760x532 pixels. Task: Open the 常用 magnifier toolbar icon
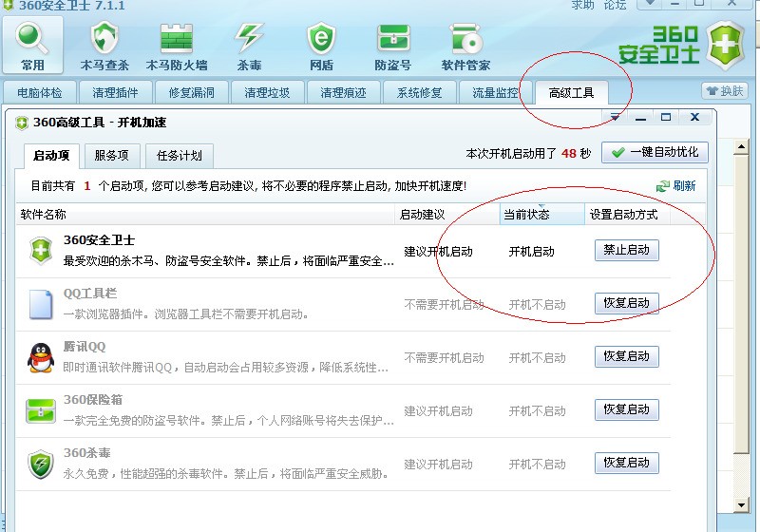click(x=32, y=45)
